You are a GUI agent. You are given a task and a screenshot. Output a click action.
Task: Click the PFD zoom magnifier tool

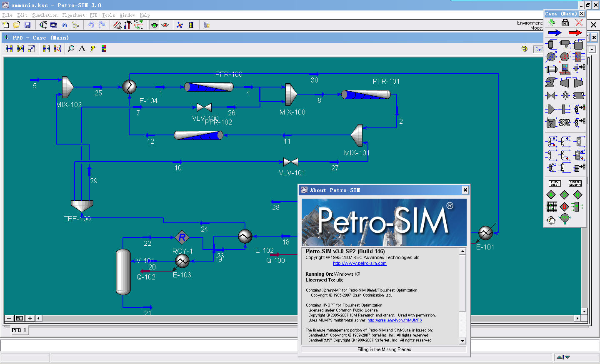(x=71, y=49)
